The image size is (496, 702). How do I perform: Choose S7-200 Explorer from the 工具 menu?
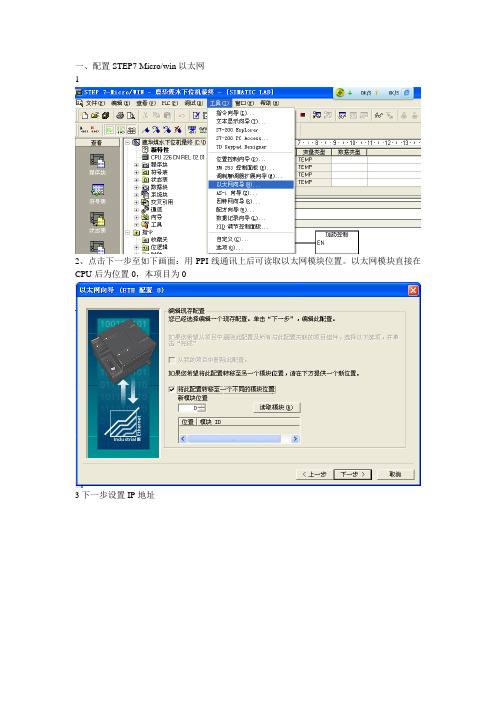coord(251,130)
